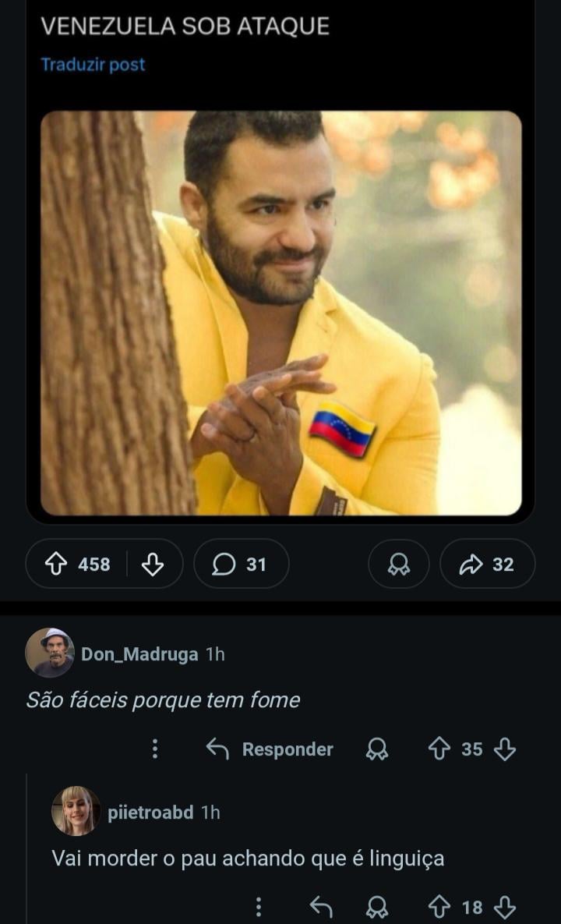Downvote the Venezuela post

pos(153,564)
